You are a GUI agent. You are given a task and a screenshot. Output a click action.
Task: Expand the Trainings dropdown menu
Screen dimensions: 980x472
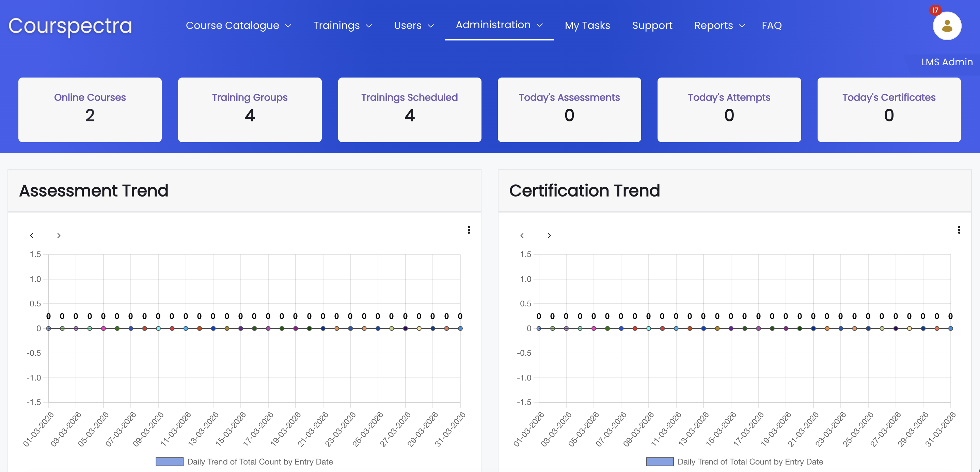[x=342, y=26]
